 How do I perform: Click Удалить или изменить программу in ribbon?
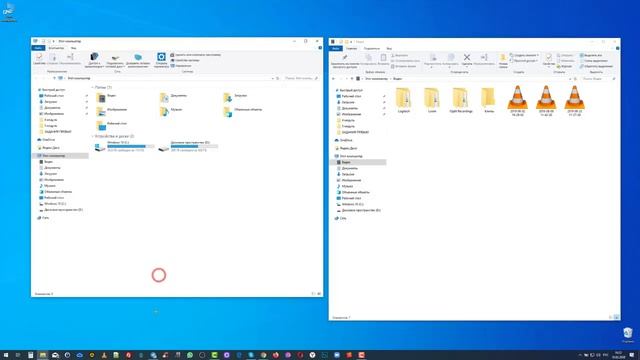click(x=196, y=55)
